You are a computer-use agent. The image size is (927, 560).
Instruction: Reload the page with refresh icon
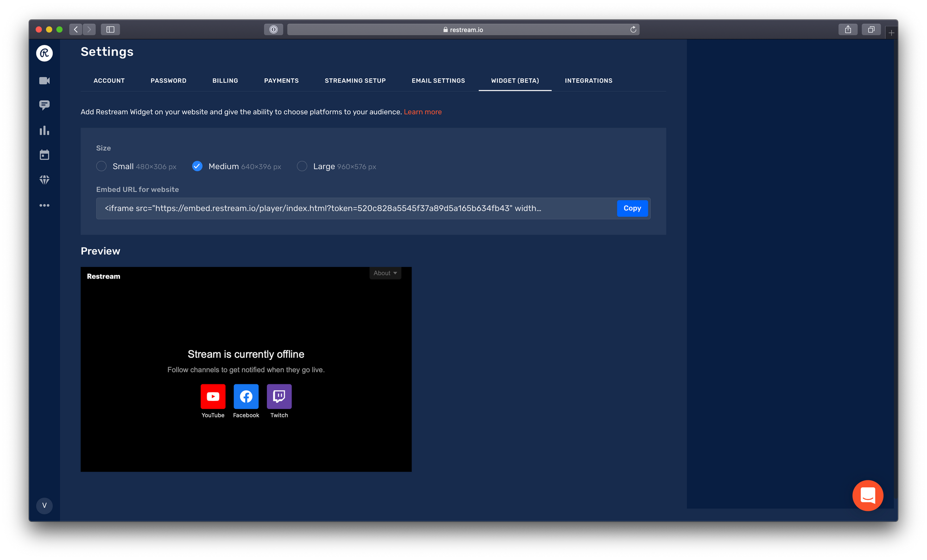point(633,29)
